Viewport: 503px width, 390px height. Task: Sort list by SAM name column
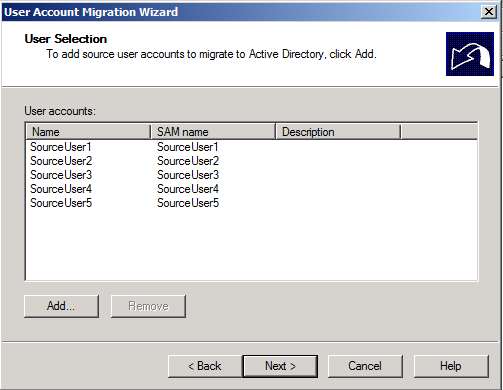tap(213, 132)
